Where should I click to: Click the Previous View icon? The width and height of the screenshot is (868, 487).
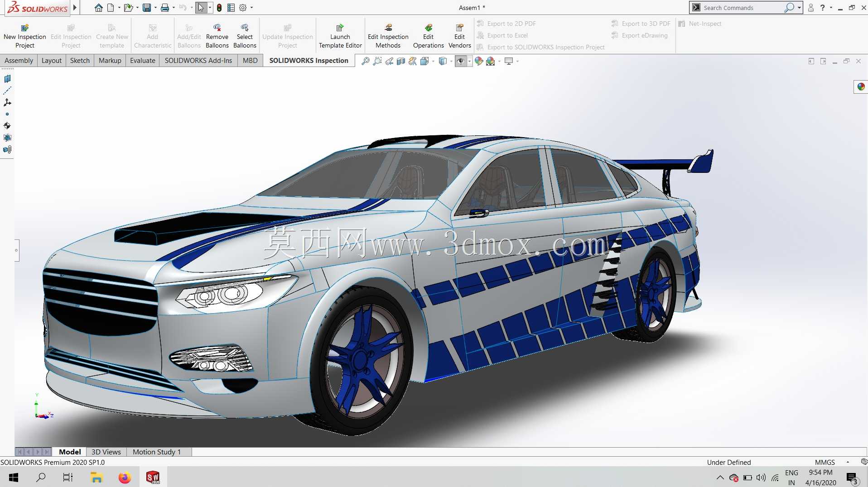point(389,61)
